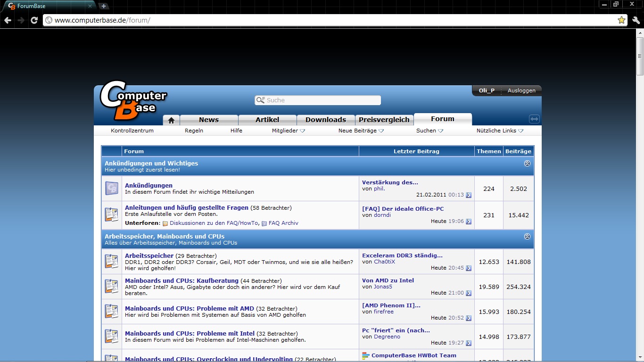Click the FAQ Archiv subforum icon
The image size is (644, 362).
click(264, 223)
